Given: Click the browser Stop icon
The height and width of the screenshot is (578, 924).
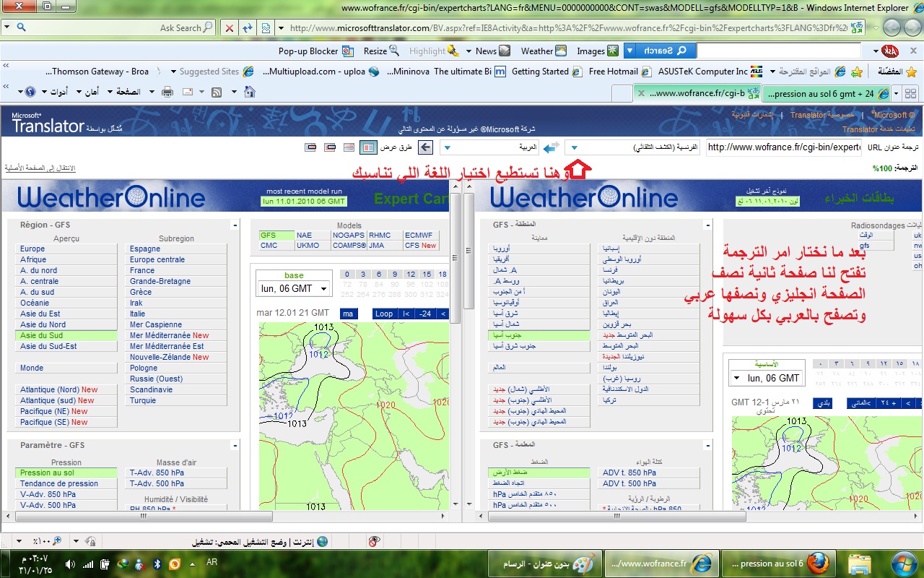Looking at the screenshot, I should coord(230,28).
